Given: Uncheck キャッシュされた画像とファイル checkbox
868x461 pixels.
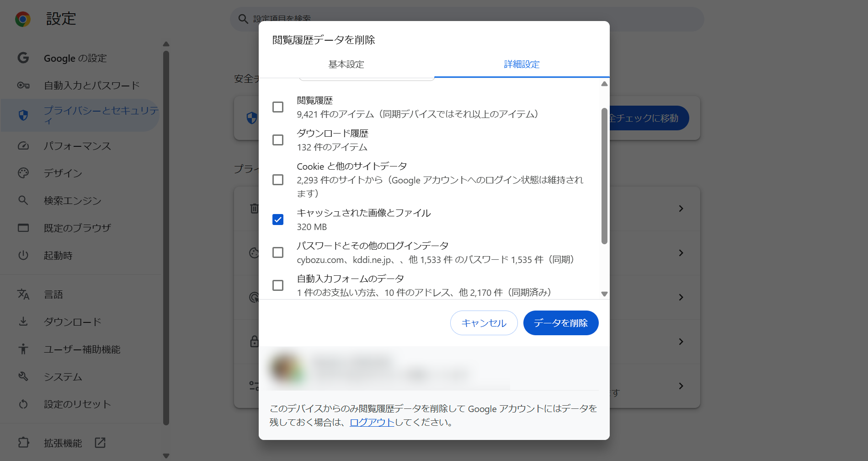Looking at the screenshot, I should 278,220.
